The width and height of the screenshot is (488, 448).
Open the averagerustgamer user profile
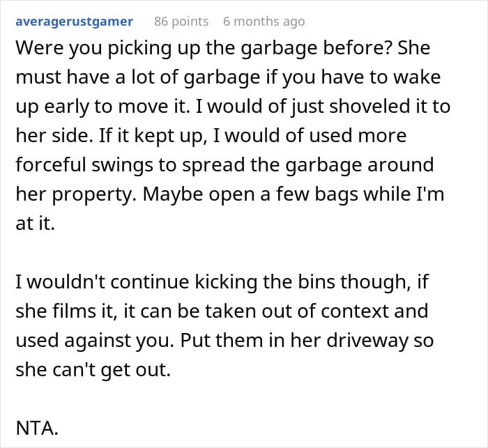click(x=74, y=22)
